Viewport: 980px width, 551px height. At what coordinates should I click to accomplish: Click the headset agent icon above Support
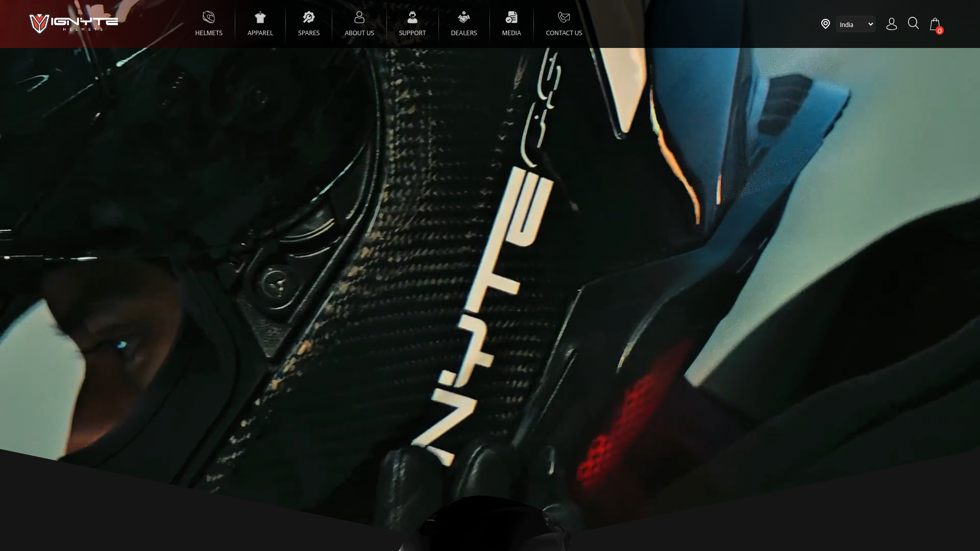click(412, 17)
